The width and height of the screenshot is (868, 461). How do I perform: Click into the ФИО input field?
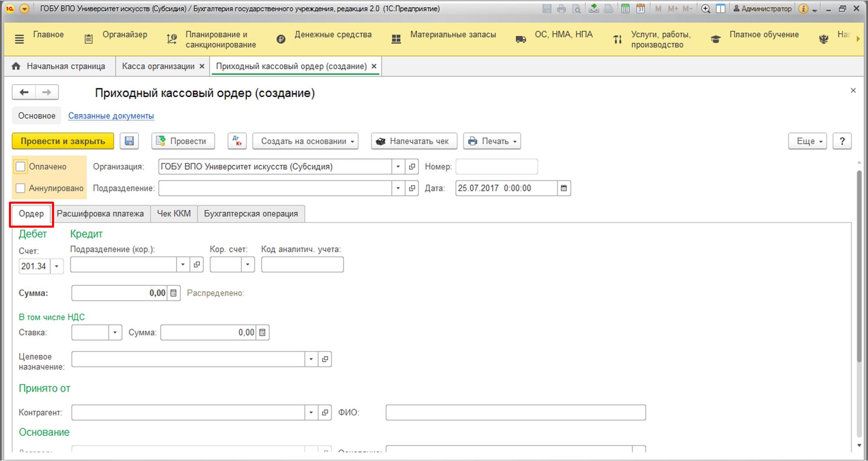pos(515,413)
